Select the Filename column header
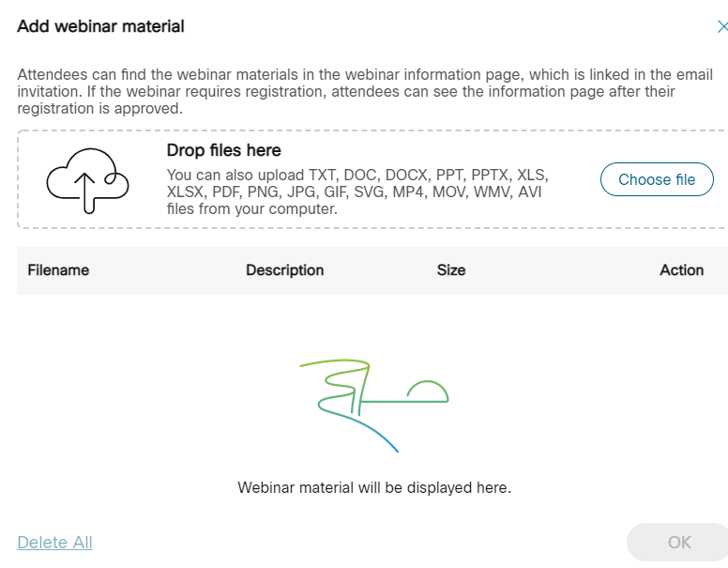Screen dimensions: 728x568 point(58,270)
